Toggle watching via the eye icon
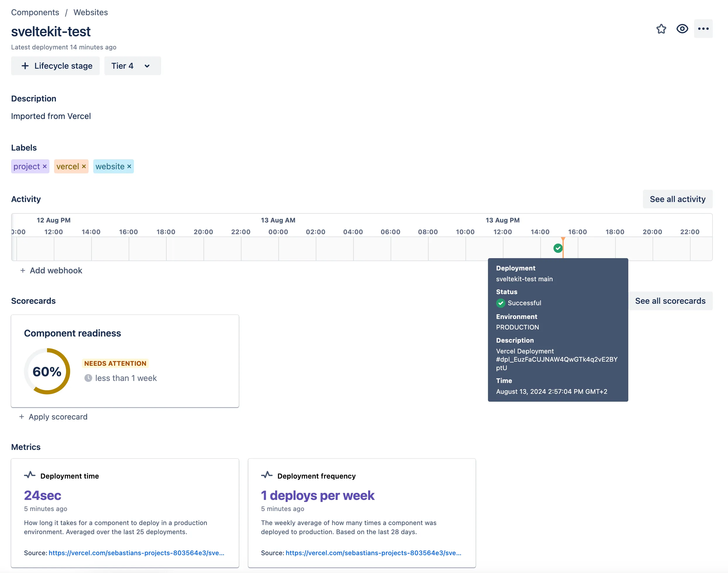 pos(682,29)
